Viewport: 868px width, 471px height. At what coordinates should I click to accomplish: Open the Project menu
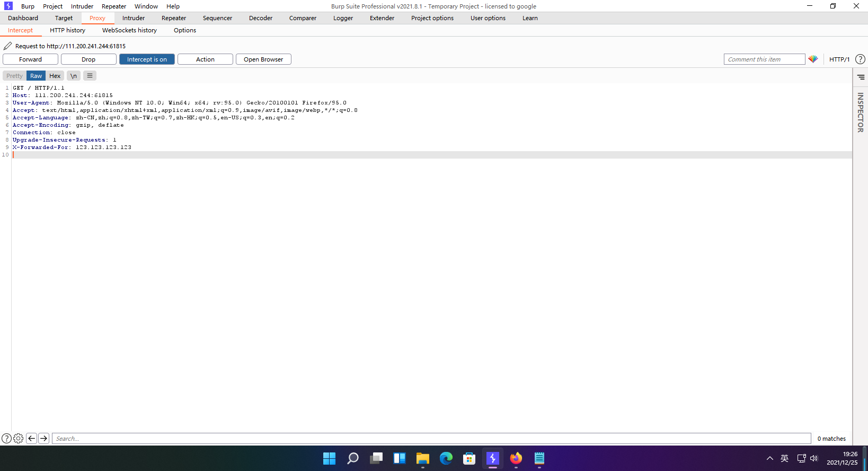[x=52, y=6]
